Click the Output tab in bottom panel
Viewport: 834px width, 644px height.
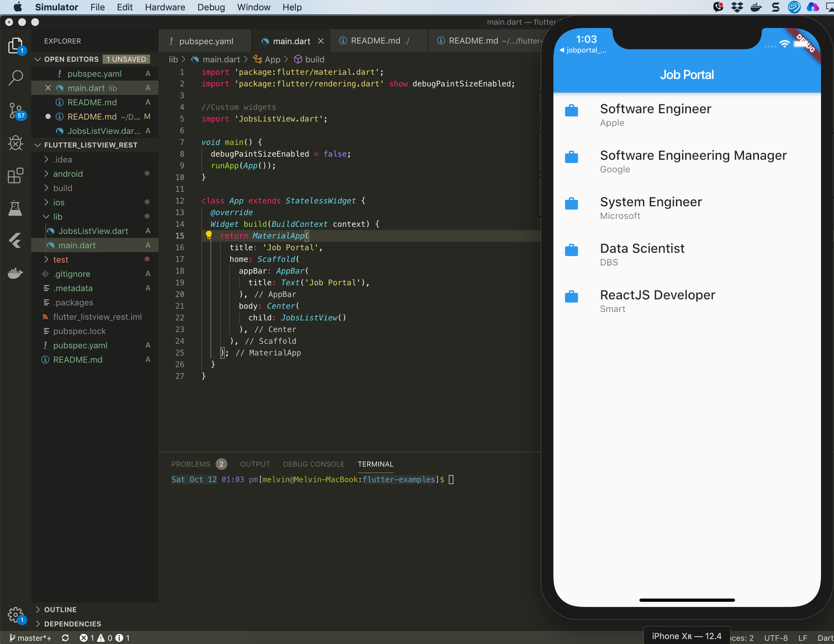pyautogui.click(x=254, y=464)
